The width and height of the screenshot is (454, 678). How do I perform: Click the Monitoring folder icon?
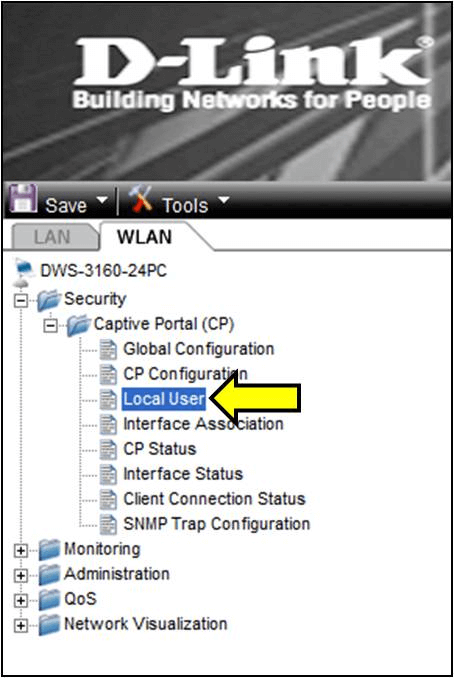pyautogui.click(x=49, y=550)
